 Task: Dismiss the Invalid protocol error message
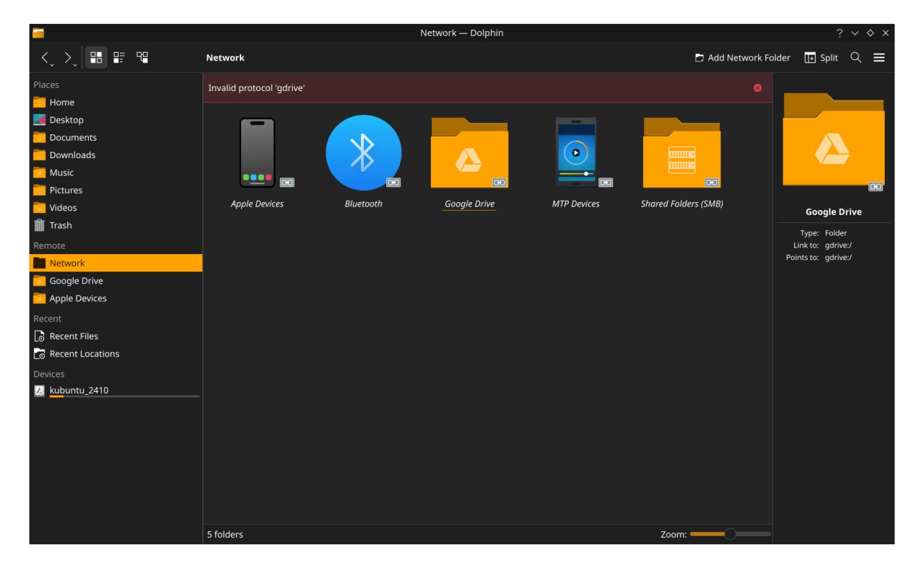click(757, 88)
